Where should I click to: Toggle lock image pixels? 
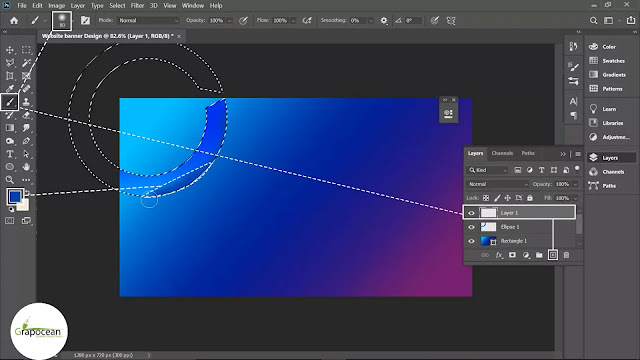[497, 198]
